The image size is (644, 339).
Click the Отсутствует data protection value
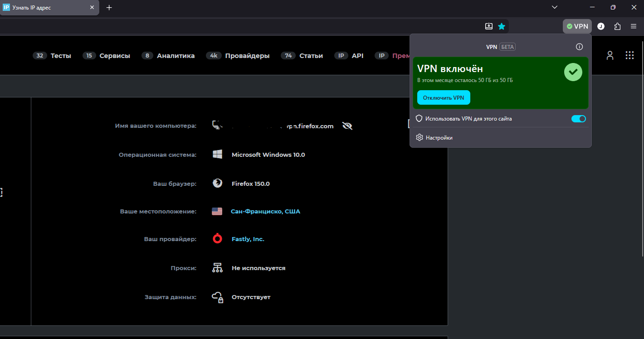click(x=251, y=297)
